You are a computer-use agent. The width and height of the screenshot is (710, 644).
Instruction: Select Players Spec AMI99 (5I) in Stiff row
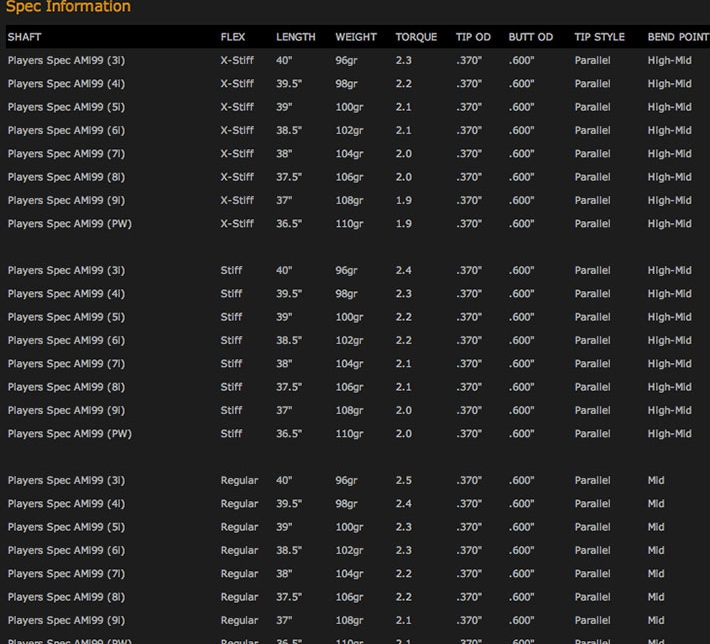point(66,317)
